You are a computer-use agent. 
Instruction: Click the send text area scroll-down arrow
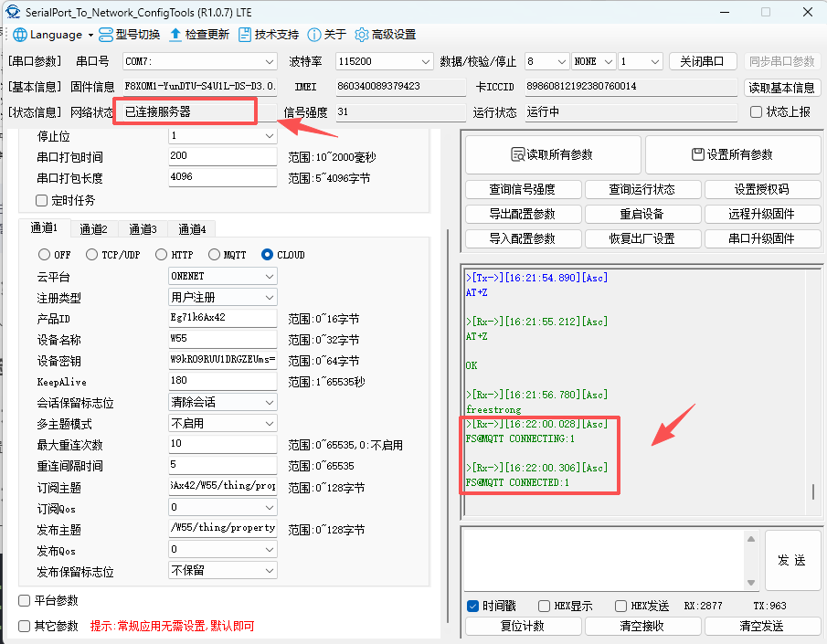pos(751,583)
